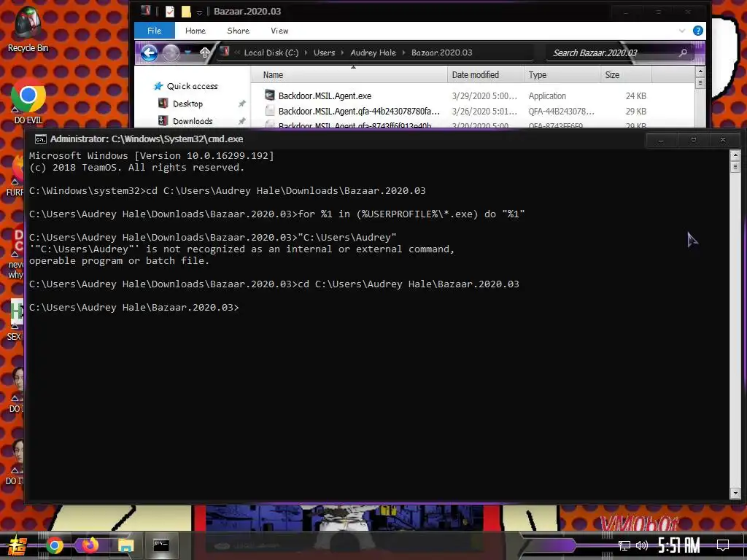The image size is (747, 560).
Task: Open Explorer quick access toolbar dropdown
Action: point(200,12)
